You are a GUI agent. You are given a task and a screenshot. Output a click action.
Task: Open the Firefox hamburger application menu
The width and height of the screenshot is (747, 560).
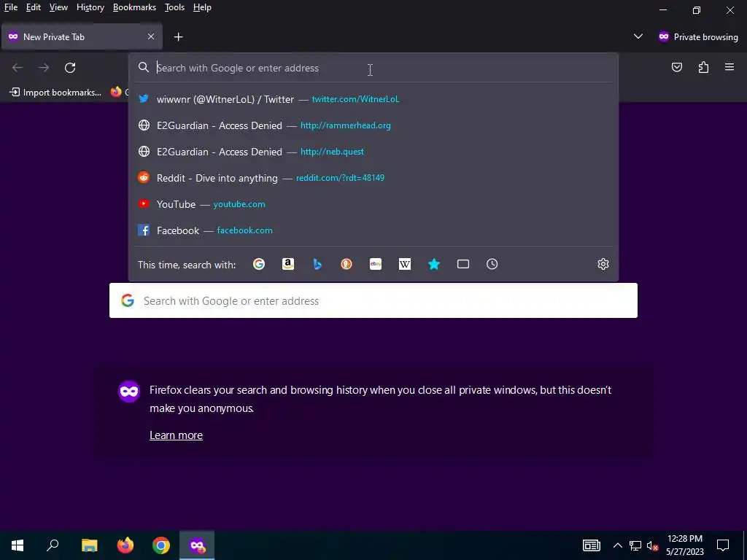pyautogui.click(x=729, y=67)
